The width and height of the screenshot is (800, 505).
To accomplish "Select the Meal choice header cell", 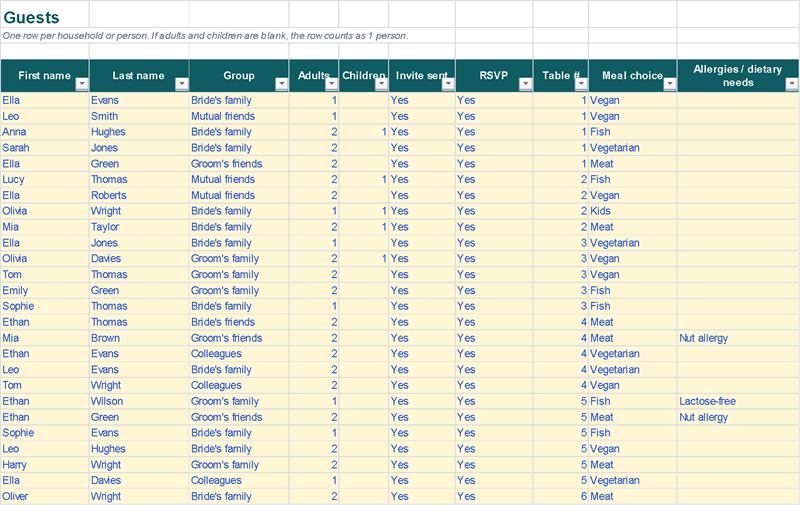I will tap(633, 76).
